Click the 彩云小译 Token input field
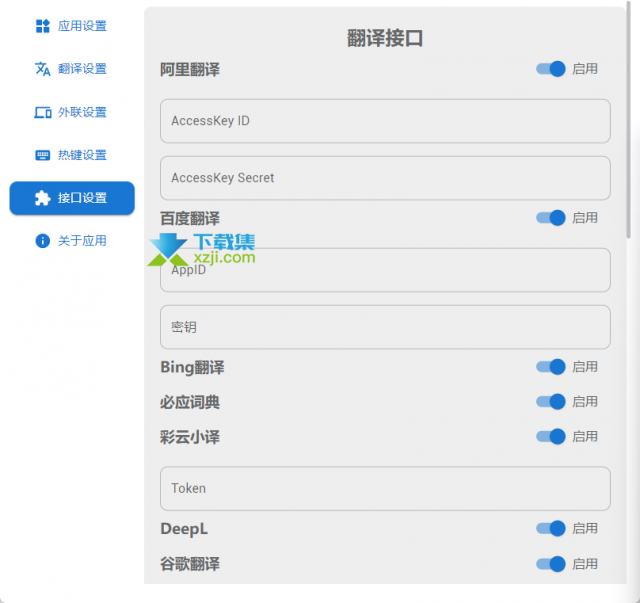This screenshot has height=603, width=640. 385,488
